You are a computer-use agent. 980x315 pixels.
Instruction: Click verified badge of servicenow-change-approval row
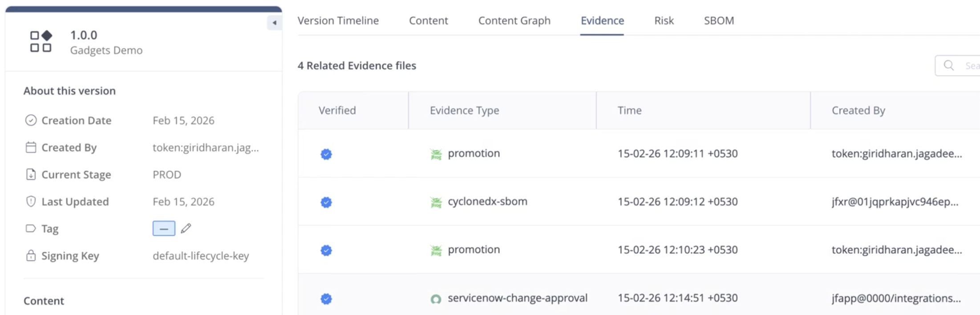tap(326, 299)
